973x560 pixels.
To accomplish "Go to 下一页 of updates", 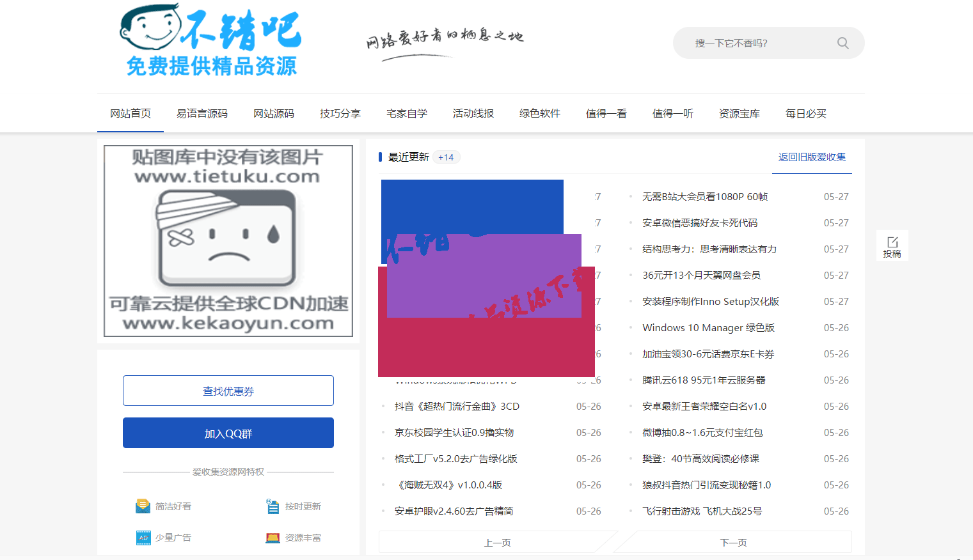I will [x=733, y=542].
